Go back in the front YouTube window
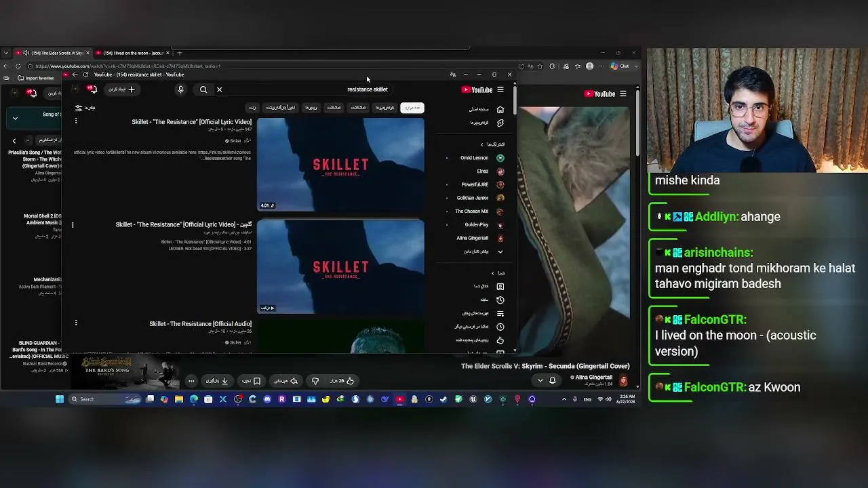The width and height of the screenshot is (868, 488). click(x=75, y=75)
